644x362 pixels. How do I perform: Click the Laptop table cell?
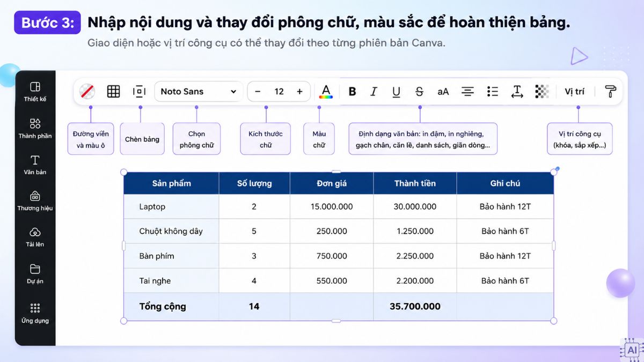click(x=171, y=206)
